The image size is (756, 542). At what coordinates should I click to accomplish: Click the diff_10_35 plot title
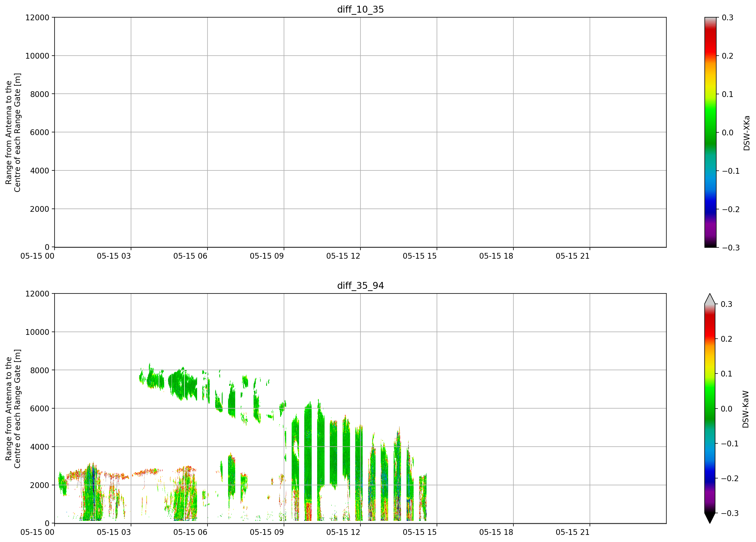360,9
